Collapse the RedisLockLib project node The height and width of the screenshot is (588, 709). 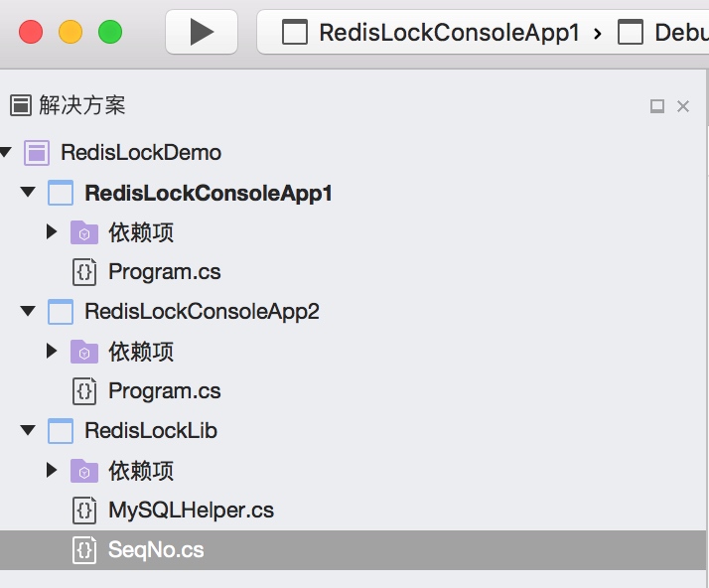pos(28,430)
